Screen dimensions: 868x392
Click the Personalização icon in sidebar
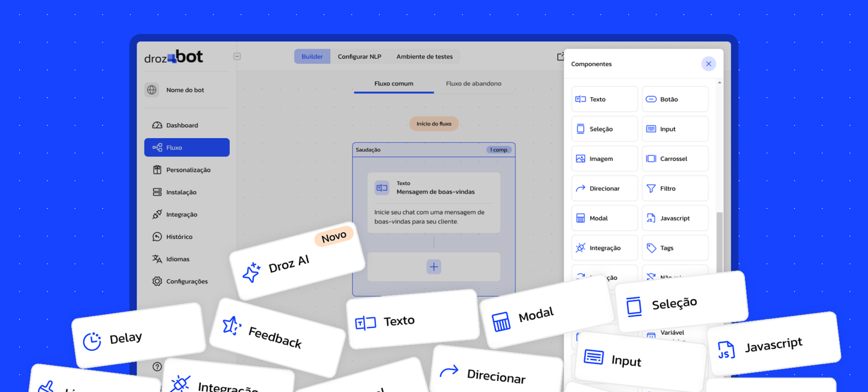tap(157, 170)
